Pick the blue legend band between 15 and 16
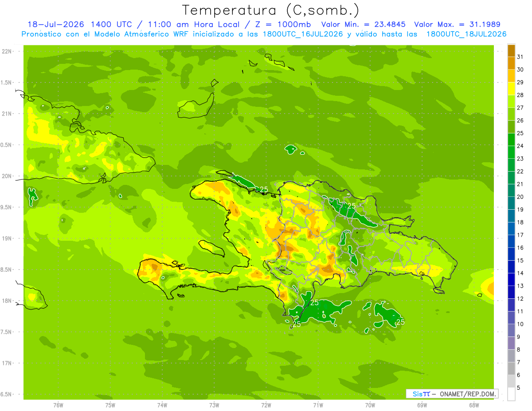The height and width of the screenshot is (411, 532). [x=511, y=254]
